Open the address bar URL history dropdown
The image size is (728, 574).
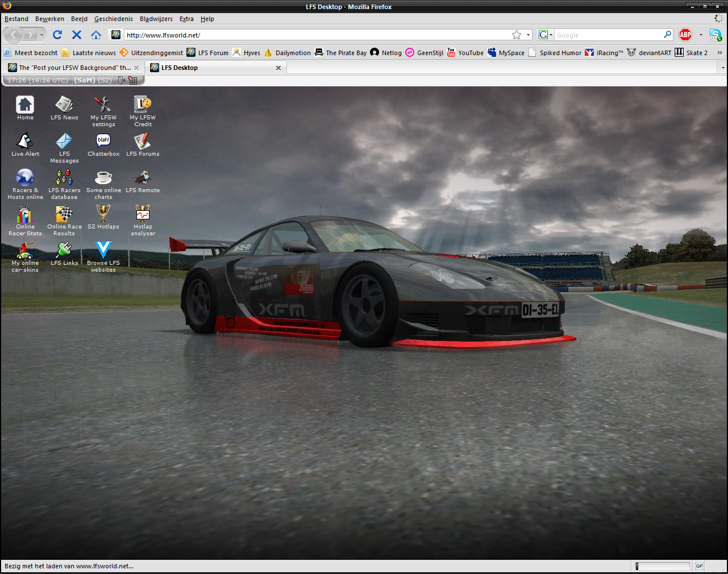tap(528, 35)
